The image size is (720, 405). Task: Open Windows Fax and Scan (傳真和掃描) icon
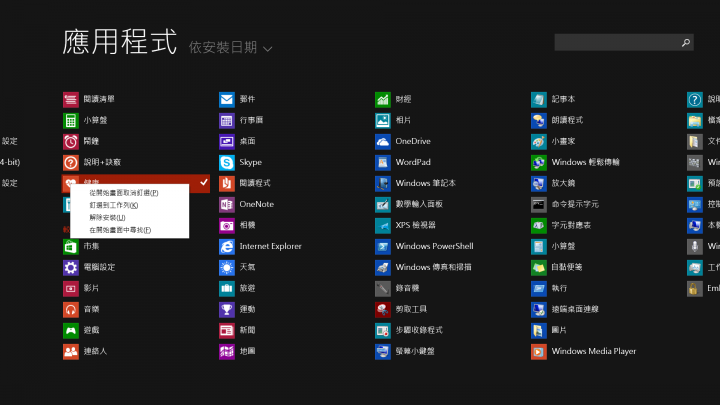(383, 267)
